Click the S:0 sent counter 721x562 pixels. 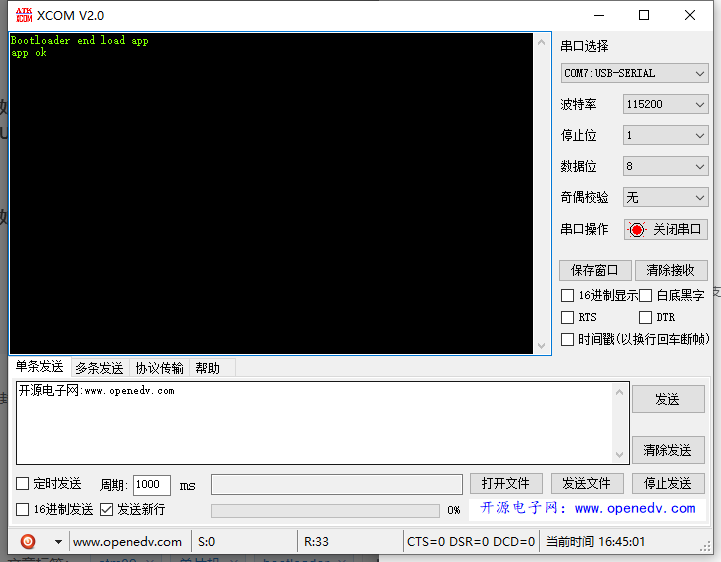(x=206, y=542)
